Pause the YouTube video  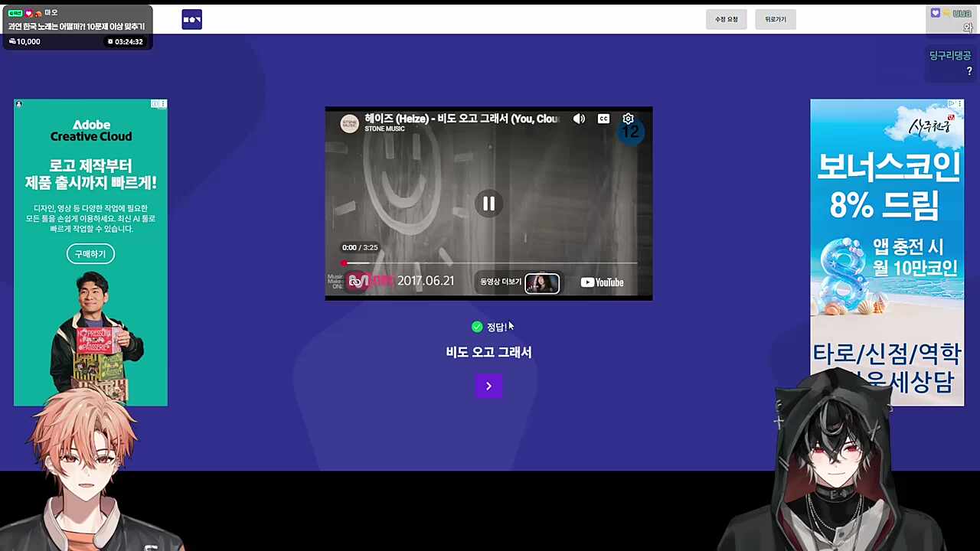pos(488,204)
